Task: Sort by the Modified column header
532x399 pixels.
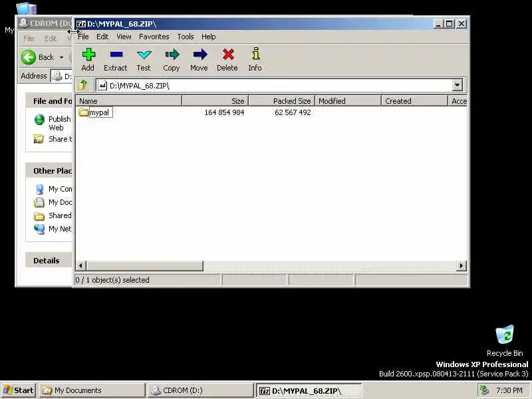Action: tap(348, 101)
